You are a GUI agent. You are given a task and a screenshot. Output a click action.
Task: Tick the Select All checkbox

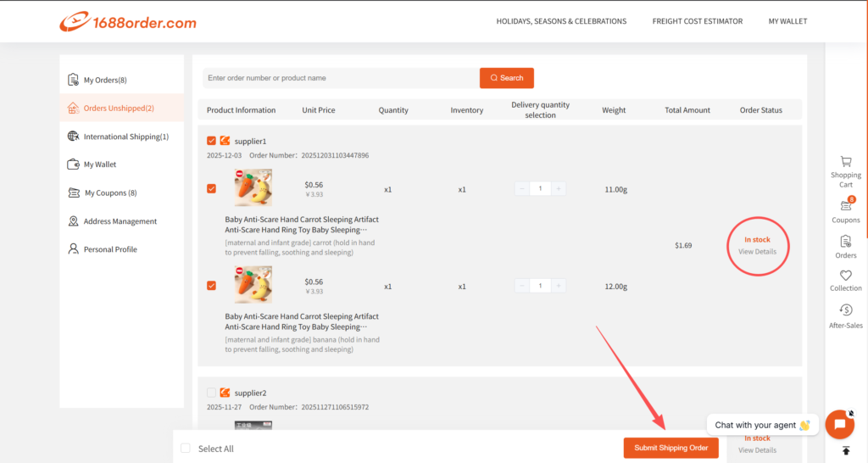pos(186,449)
